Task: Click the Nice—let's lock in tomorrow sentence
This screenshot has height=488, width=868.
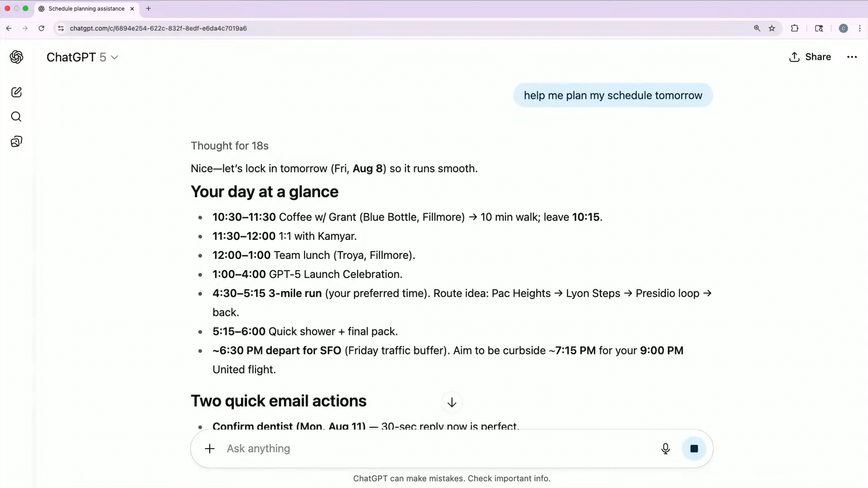Action: [334, 169]
